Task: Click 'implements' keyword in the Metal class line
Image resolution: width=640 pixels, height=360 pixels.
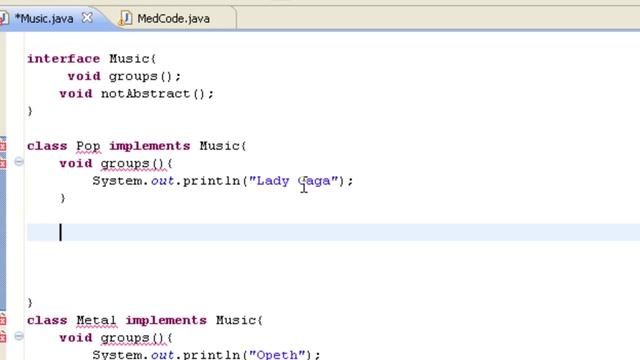Action: pos(166,320)
